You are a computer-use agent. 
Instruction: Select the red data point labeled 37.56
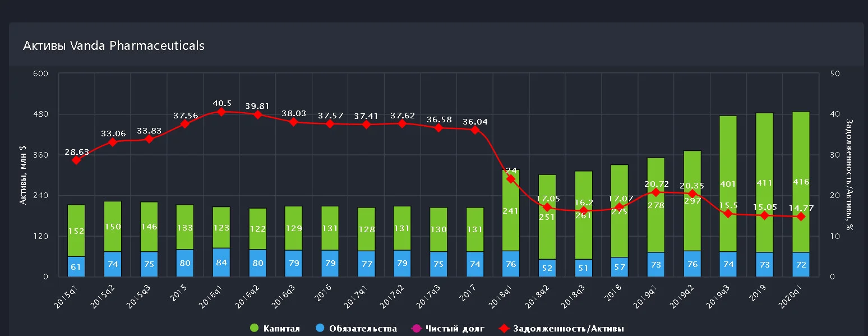(x=185, y=124)
